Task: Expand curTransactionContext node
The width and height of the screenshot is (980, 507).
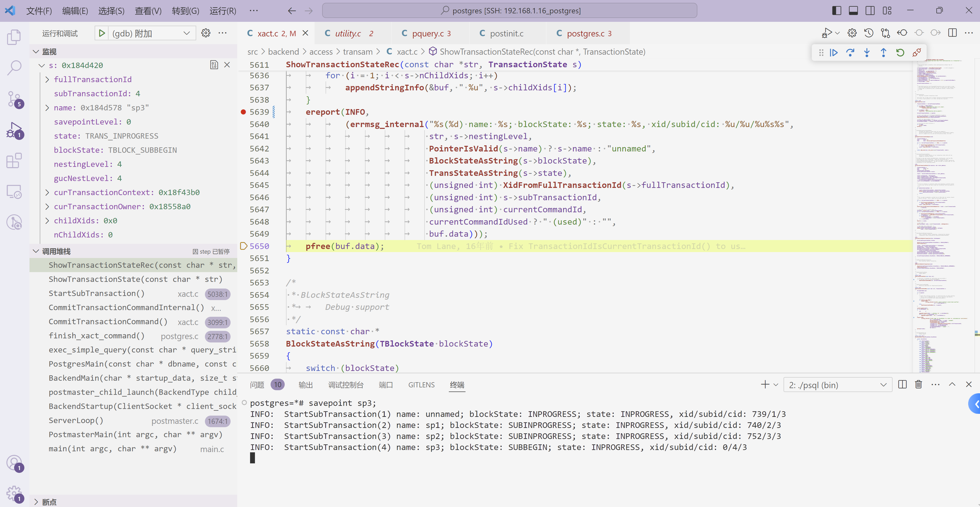Action: [47, 192]
